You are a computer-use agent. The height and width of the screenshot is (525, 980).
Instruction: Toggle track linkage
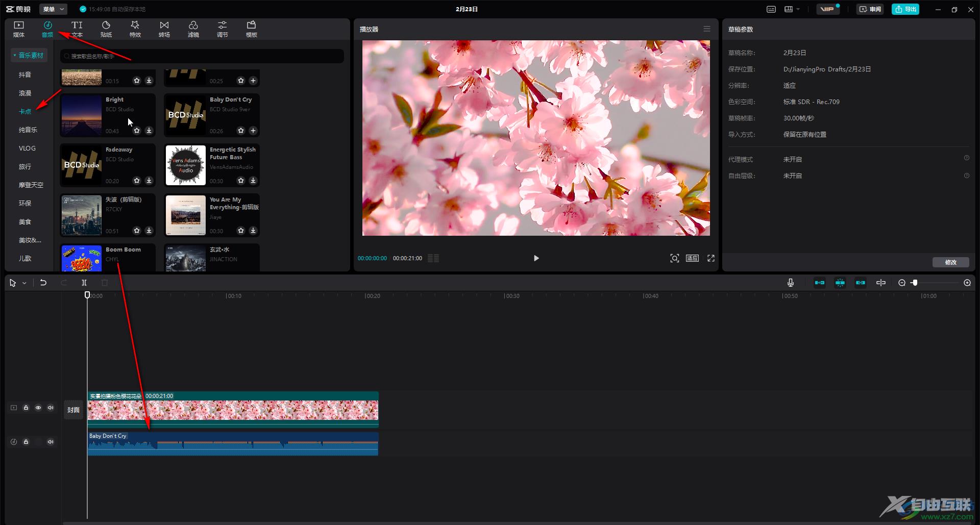tap(861, 283)
